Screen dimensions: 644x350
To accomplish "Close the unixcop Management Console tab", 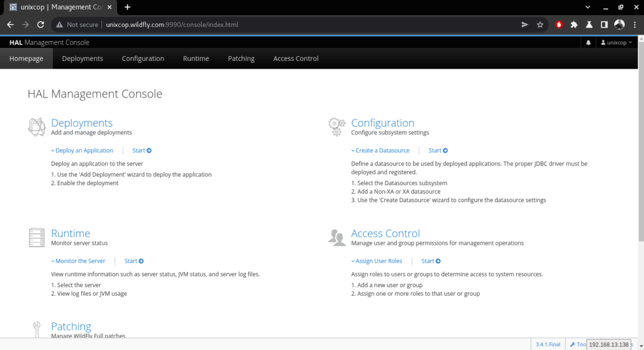I will [109, 7].
